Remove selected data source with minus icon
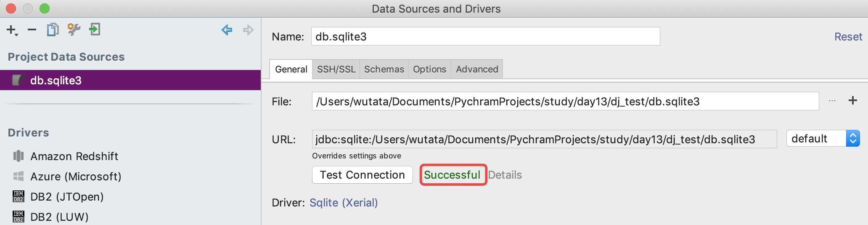 click(32, 29)
